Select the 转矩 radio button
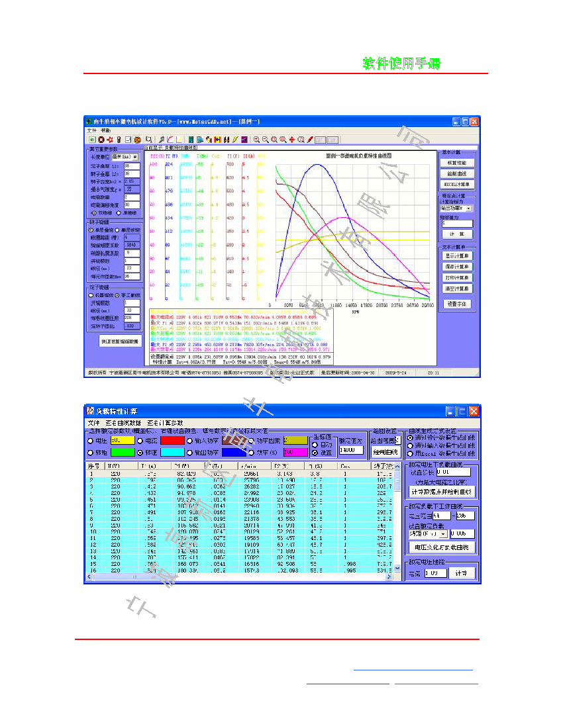Screen dimensions: 563x728 click(91, 453)
